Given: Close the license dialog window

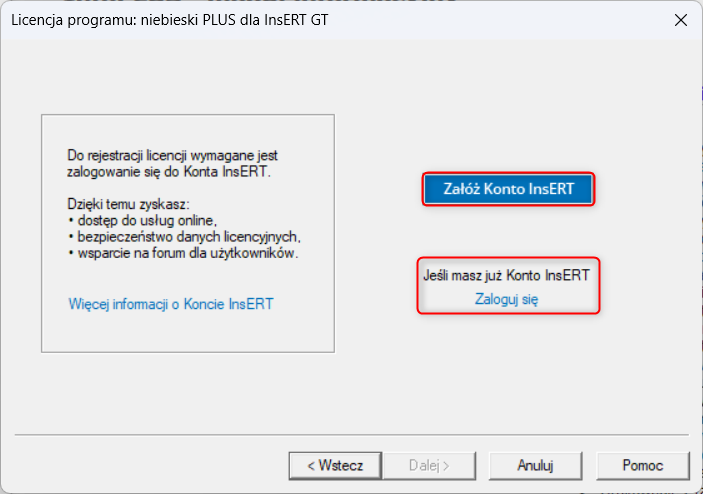Looking at the screenshot, I should (x=681, y=20).
